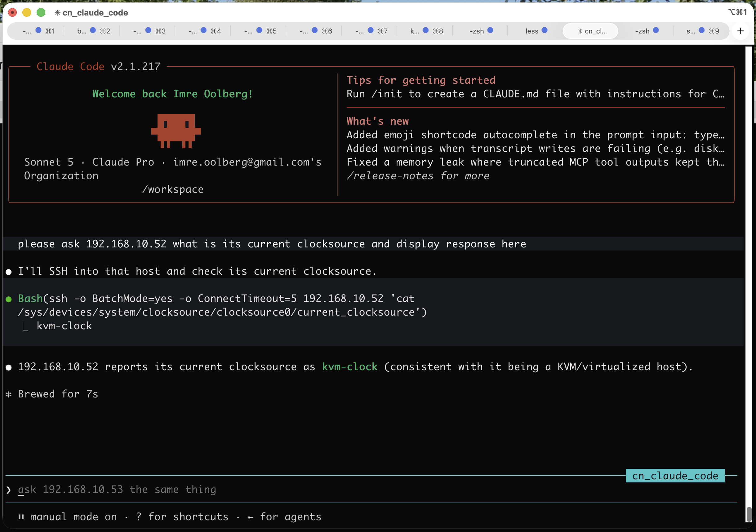Click the pause icon beside 'manual mode on'

point(21,517)
